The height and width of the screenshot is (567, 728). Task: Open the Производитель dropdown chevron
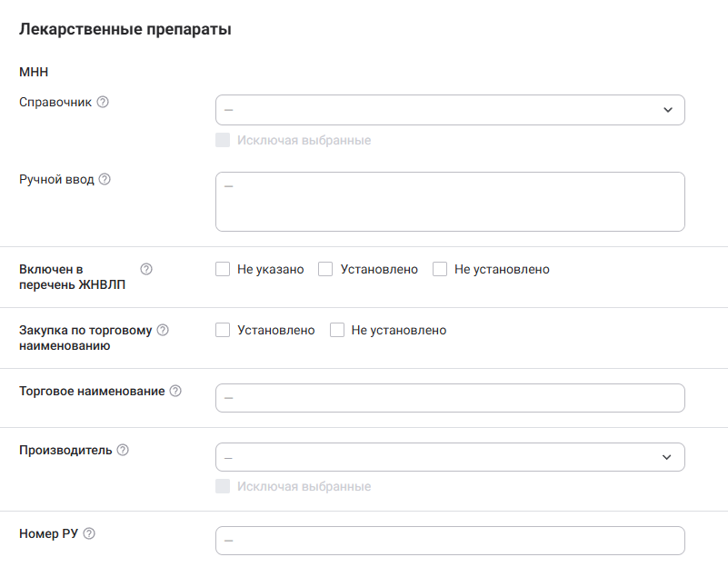[x=668, y=457]
